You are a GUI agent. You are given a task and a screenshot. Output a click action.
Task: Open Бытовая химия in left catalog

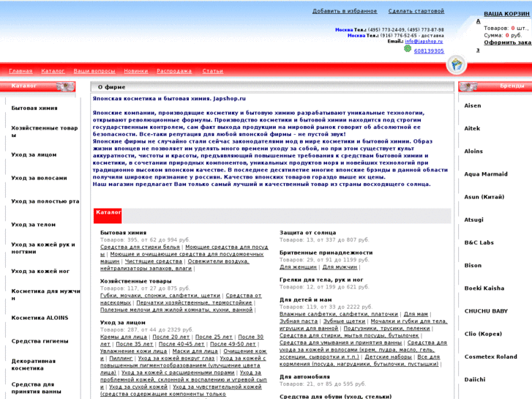34,108
